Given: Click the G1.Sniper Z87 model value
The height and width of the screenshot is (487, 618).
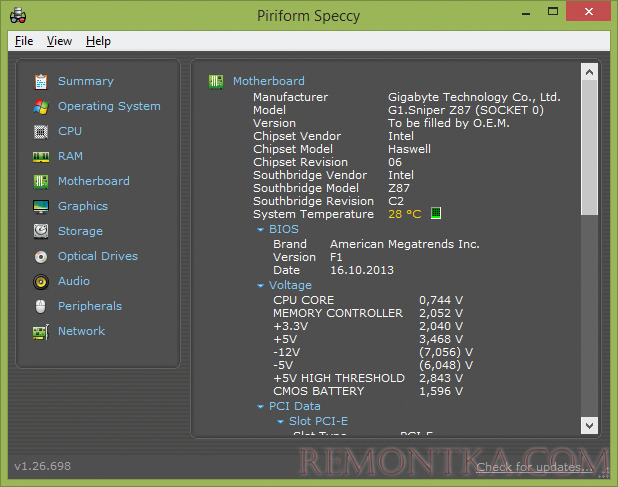Looking at the screenshot, I should tap(465, 110).
